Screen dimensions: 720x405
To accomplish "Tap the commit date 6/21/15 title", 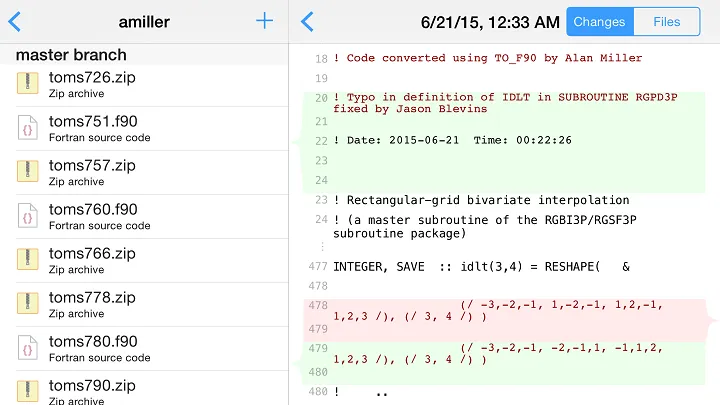I will click(490, 21).
